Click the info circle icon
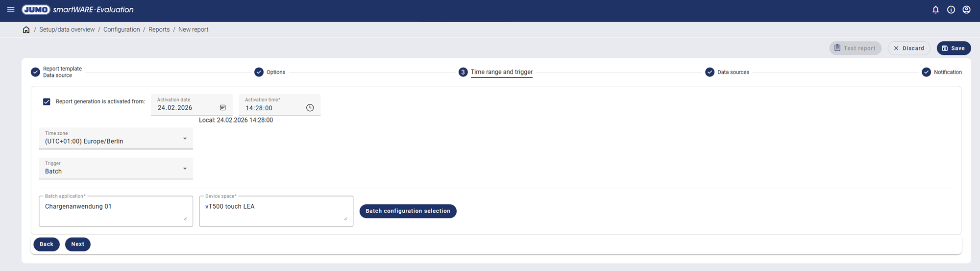The height and width of the screenshot is (271, 980). (x=951, y=10)
